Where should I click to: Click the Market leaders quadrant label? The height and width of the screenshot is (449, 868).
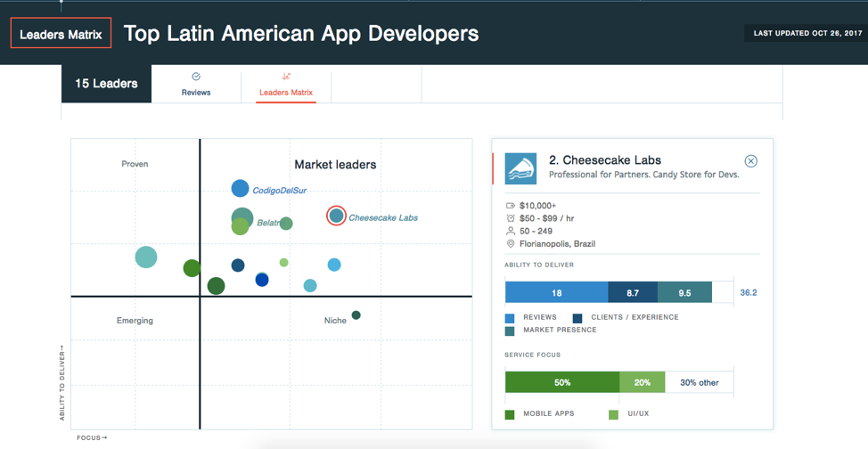(x=335, y=165)
